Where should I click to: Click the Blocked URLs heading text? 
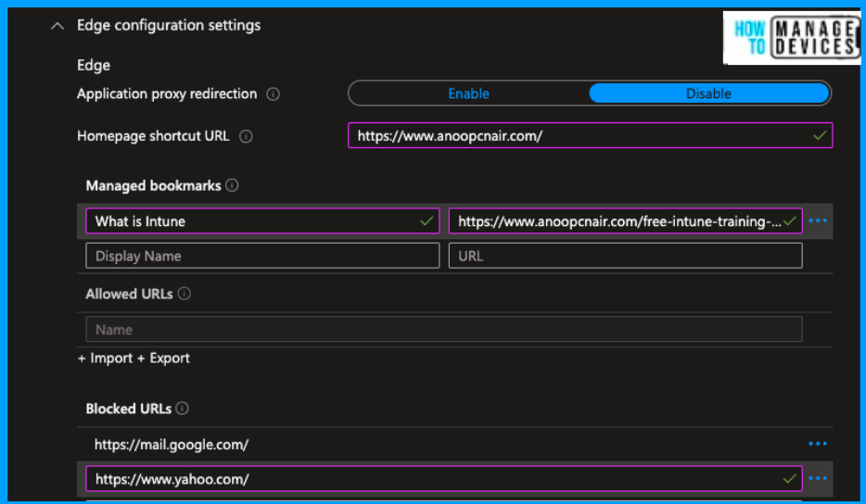tap(128, 409)
